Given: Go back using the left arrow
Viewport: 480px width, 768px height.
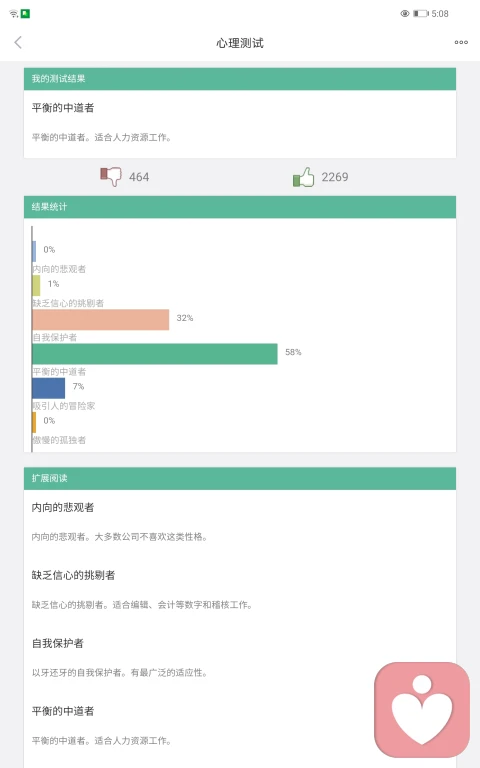Looking at the screenshot, I should tap(18, 43).
